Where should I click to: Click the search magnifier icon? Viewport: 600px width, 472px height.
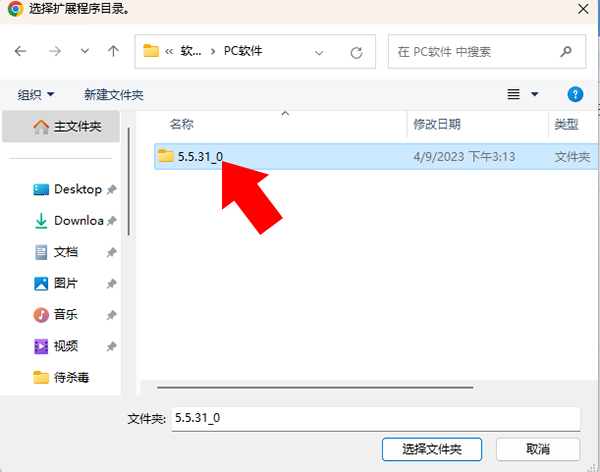tap(566, 52)
